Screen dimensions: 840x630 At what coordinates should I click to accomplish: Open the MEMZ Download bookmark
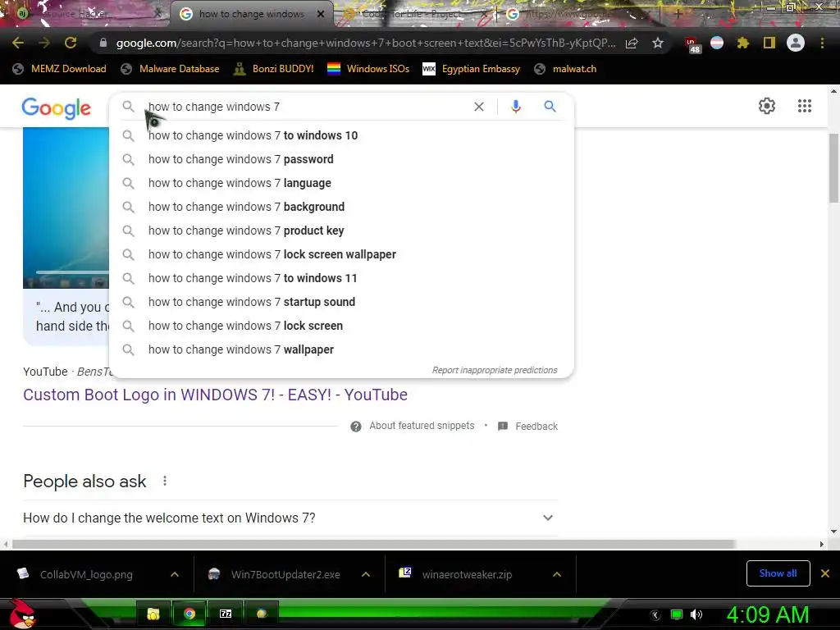click(59, 69)
